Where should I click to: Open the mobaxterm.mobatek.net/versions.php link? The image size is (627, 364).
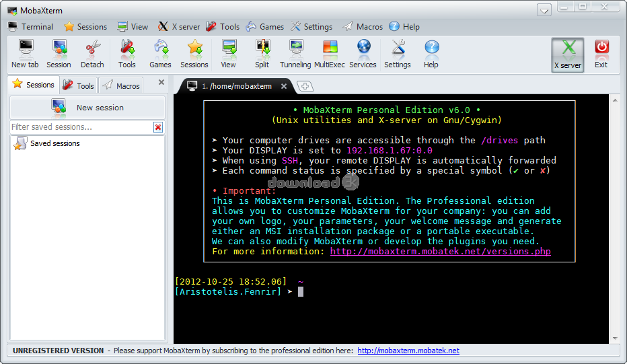point(440,251)
